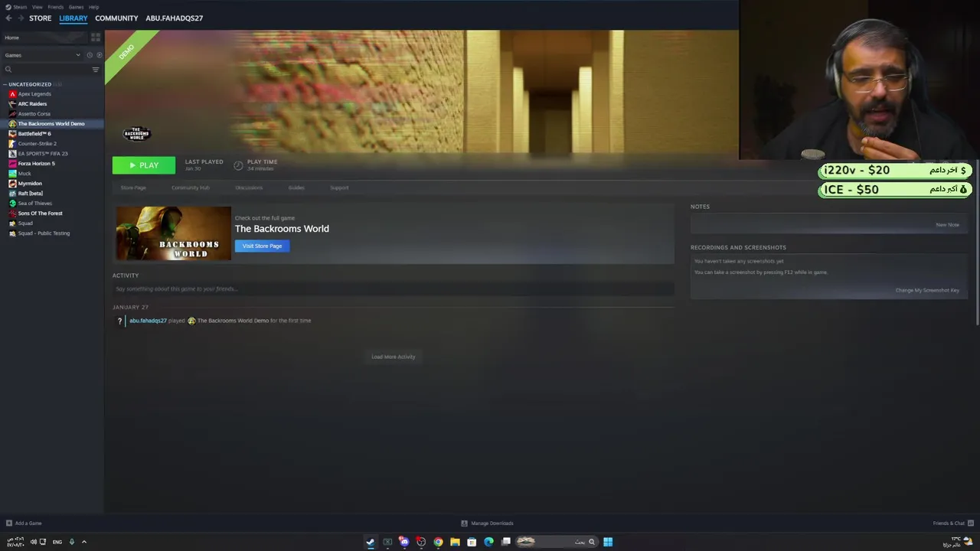Open The Backrooms World Demo activity link
The width and height of the screenshot is (980, 551).
click(x=233, y=321)
